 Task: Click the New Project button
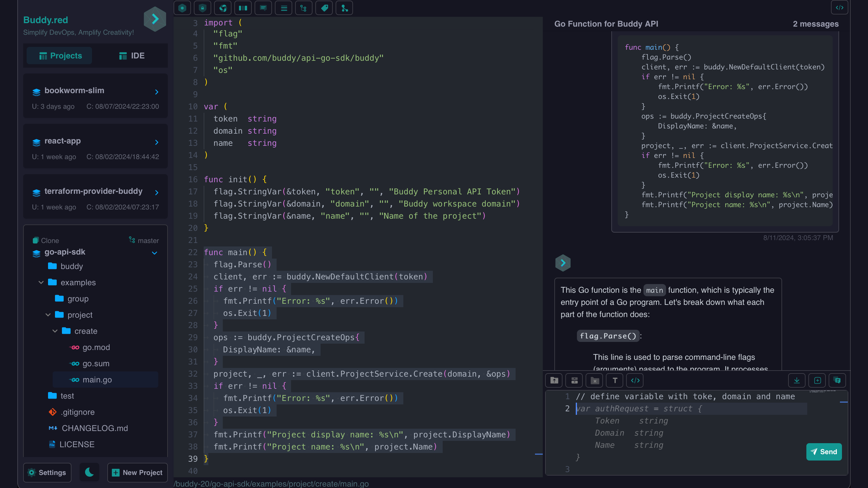tap(137, 472)
